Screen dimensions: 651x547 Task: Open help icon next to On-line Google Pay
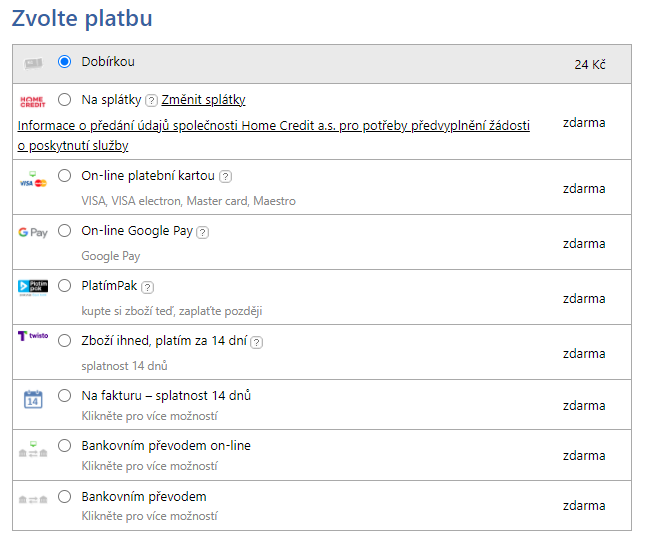(202, 232)
